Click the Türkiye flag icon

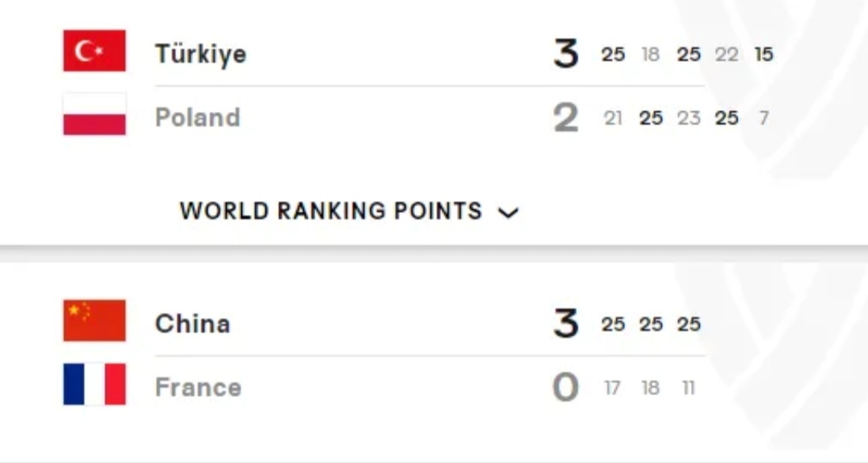pos(95,51)
